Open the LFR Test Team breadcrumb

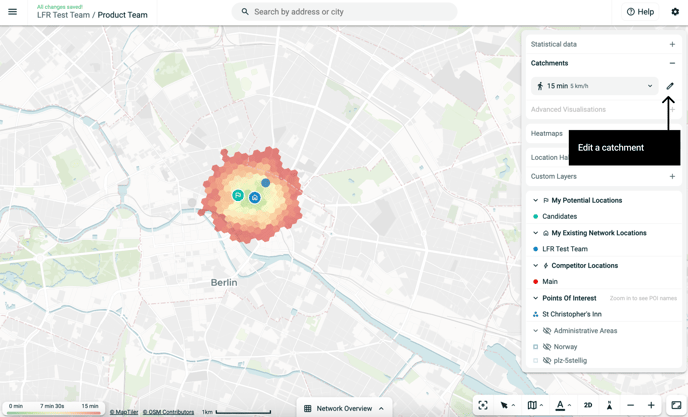(63, 15)
